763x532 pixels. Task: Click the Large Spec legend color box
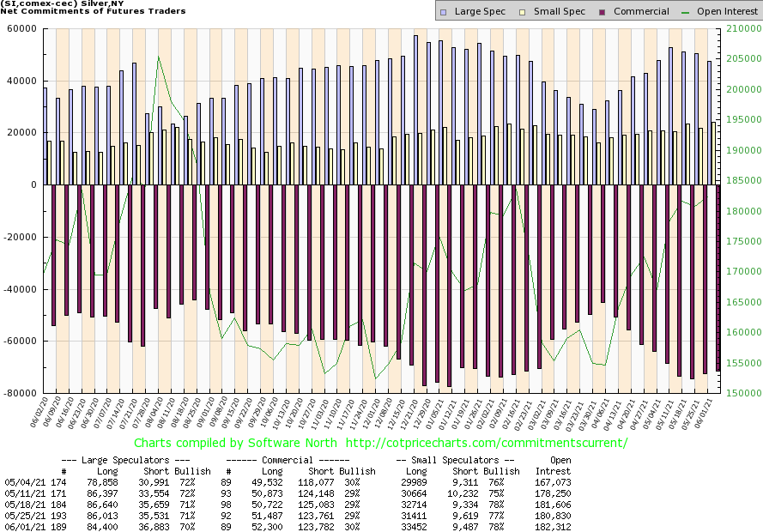[442, 11]
